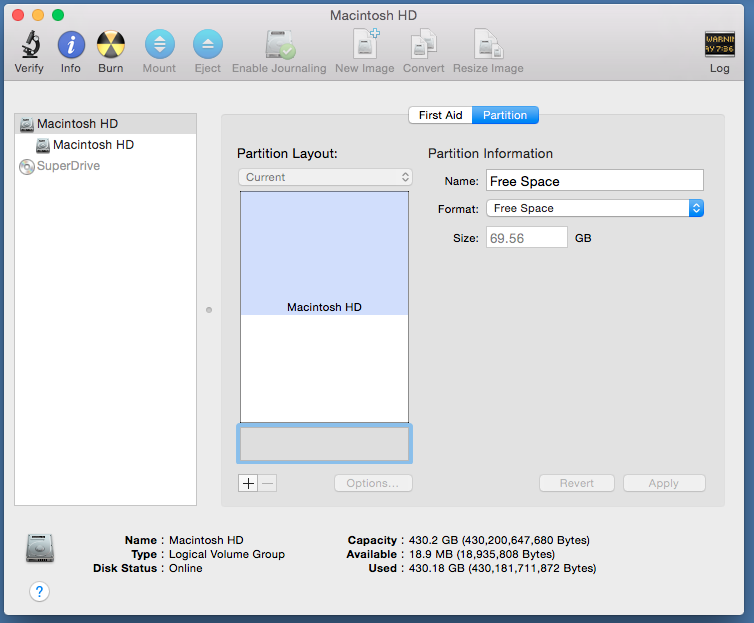Select SuperDrive in the sidebar
The width and height of the screenshot is (754, 623).
coord(106,166)
